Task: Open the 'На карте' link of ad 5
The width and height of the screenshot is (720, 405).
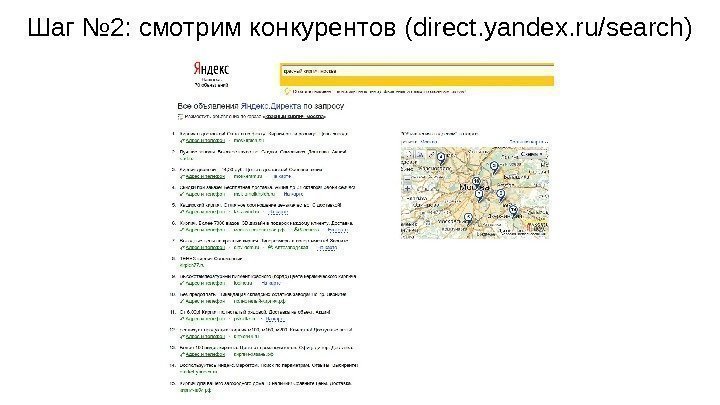Action: click(278, 212)
